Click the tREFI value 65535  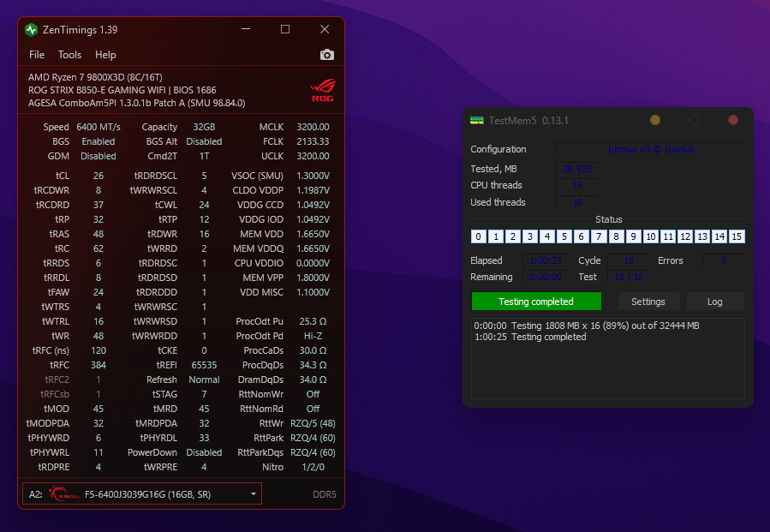pos(204,365)
